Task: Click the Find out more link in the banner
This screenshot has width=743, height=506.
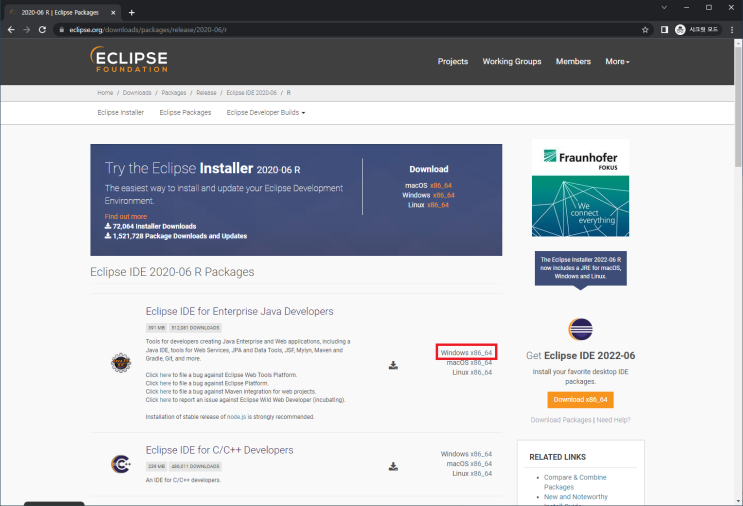Action: pyautogui.click(x=126, y=216)
